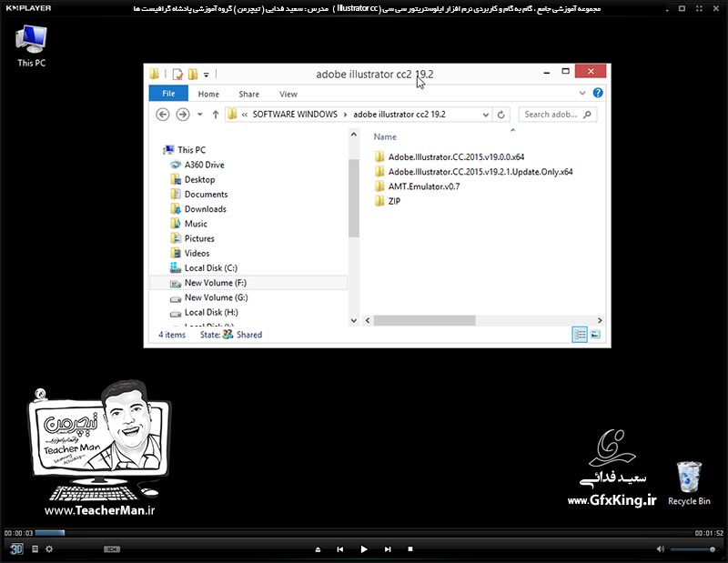Open the This PC desktop icon

[x=31, y=45]
